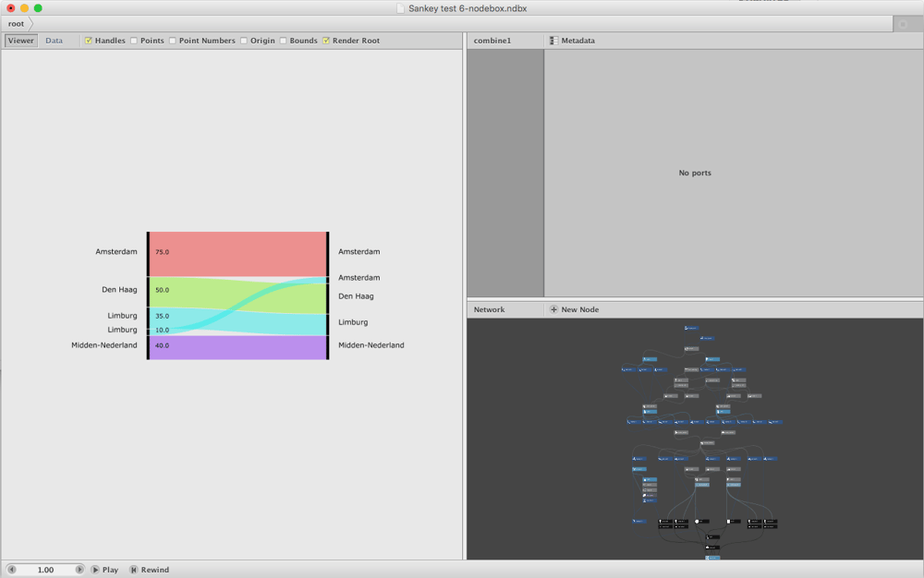Disable the Handles checkbox
924x578 pixels.
point(89,41)
